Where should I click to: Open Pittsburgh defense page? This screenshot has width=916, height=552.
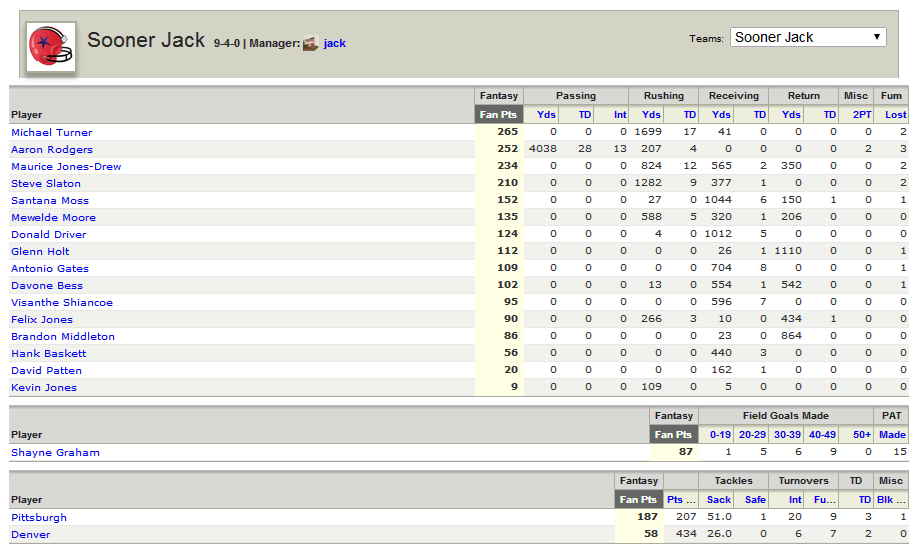[x=39, y=517]
